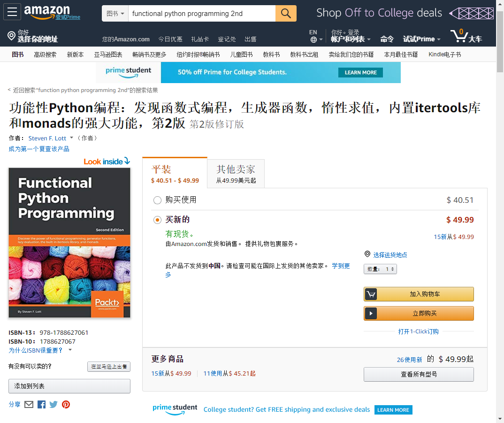Image resolution: width=504 pixels, height=423 pixels.
Task: Expand 为什么ISBN很重要 disclosure arrow
Action: [70, 350]
